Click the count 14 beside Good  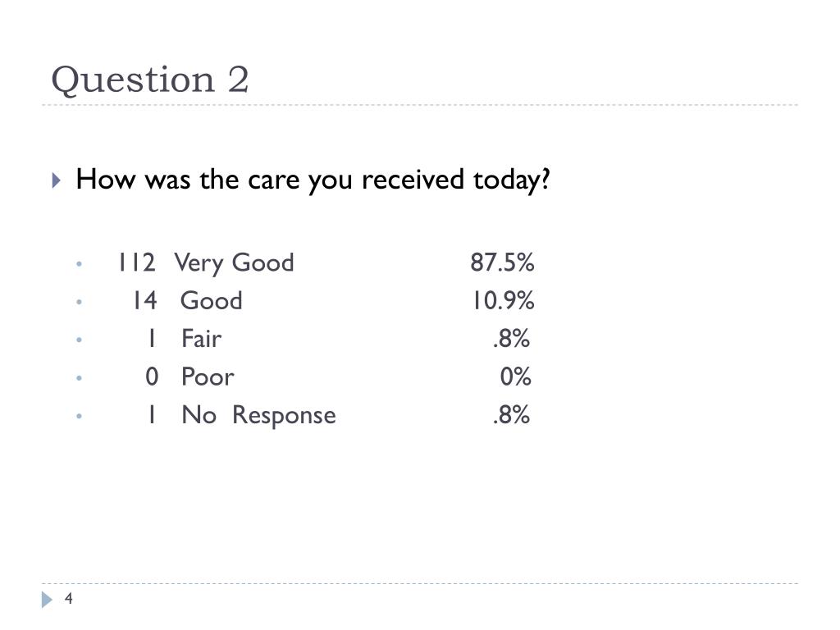pos(144,300)
